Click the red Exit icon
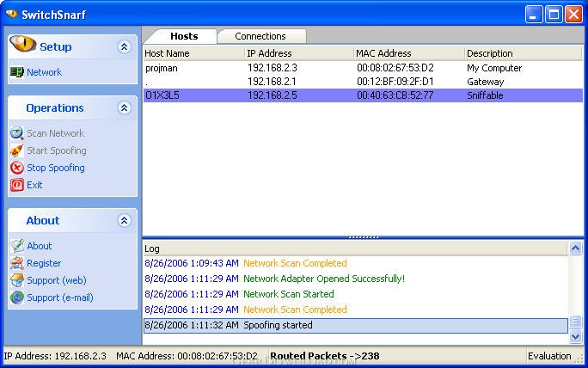 [16, 185]
